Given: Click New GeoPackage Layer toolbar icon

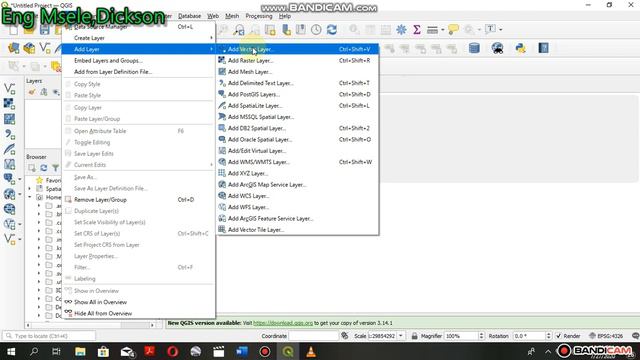Looking at the screenshot, I should pyautogui.click(x=29, y=48).
